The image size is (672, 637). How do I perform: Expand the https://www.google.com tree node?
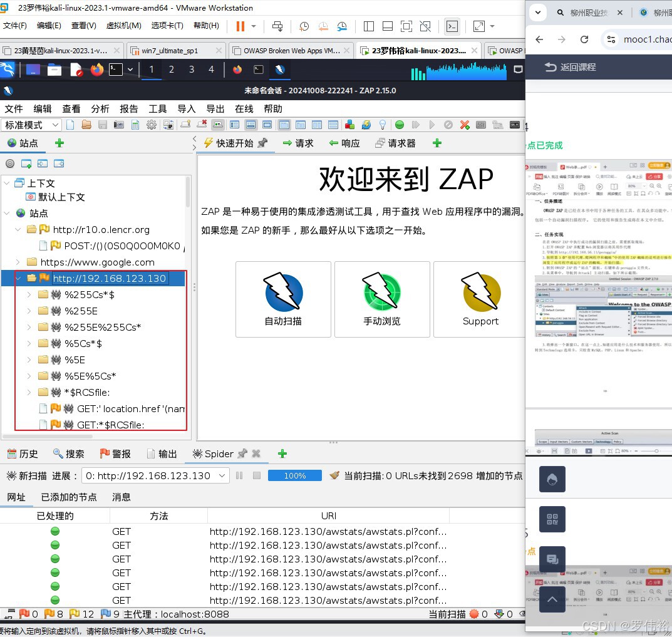pyautogui.click(x=18, y=262)
